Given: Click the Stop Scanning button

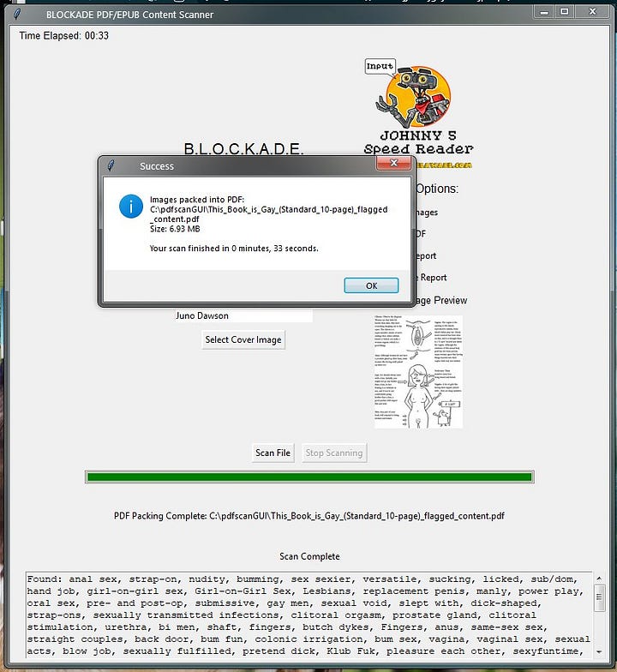Looking at the screenshot, I should (x=334, y=453).
